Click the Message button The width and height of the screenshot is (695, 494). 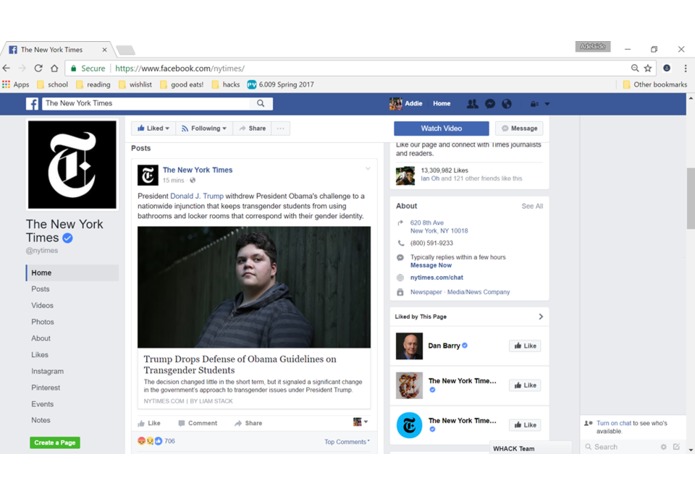point(519,128)
